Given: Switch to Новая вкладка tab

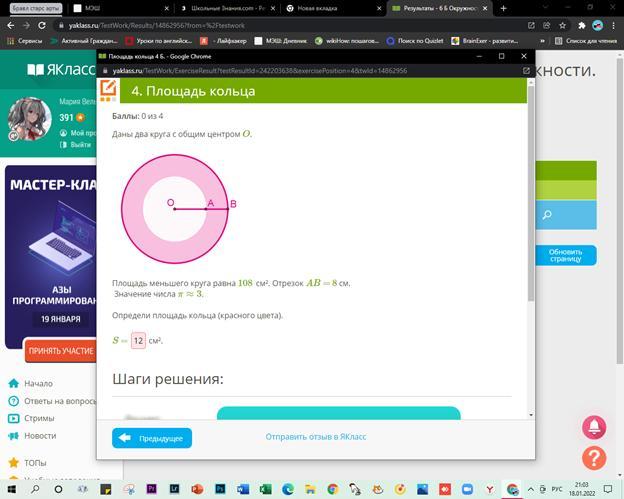Looking at the screenshot, I should [333, 8].
